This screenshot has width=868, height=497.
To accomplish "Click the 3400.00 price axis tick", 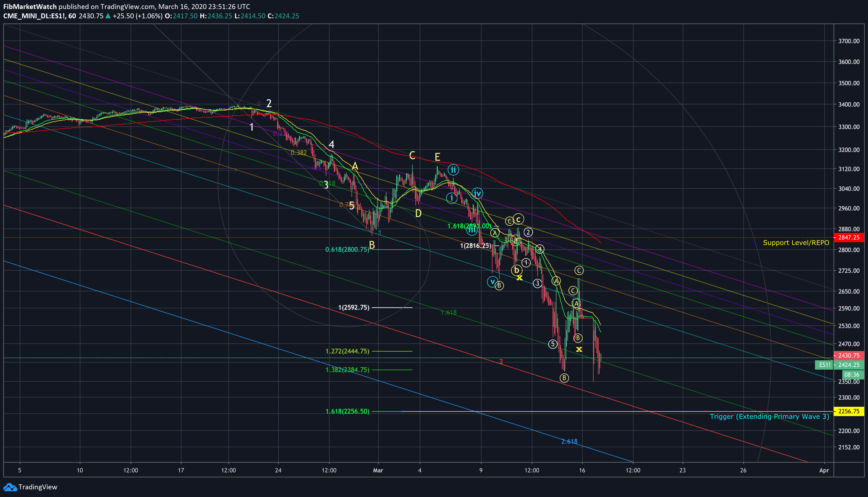I will 849,104.
